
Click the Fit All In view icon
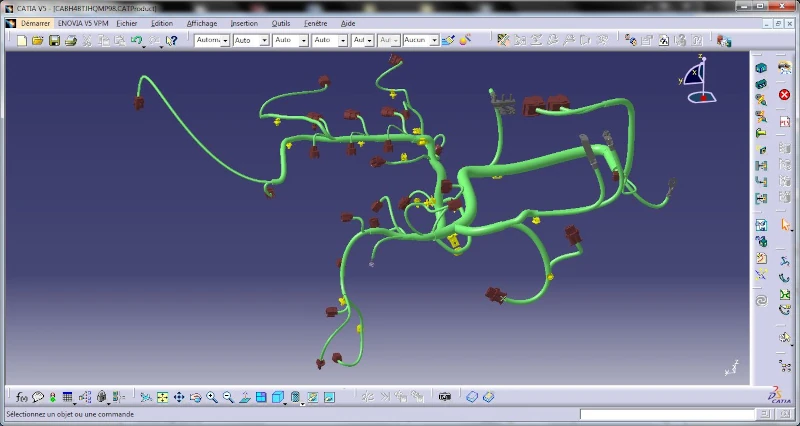click(x=163, y=398)
